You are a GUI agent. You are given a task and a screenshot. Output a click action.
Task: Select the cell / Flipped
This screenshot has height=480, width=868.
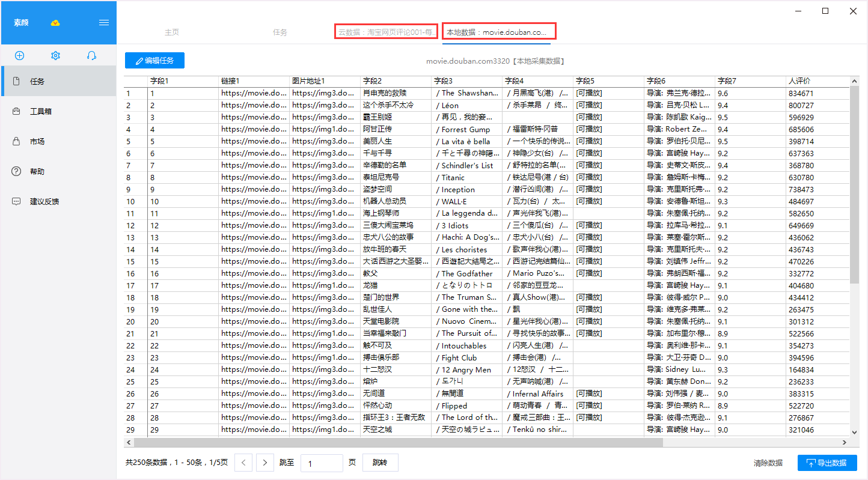click(467, 406)
